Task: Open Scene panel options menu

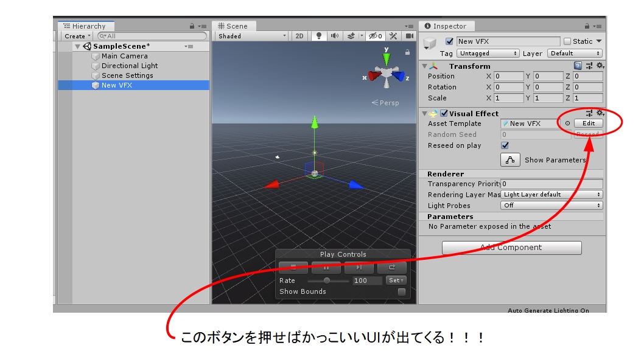Action: pos(409,26)
